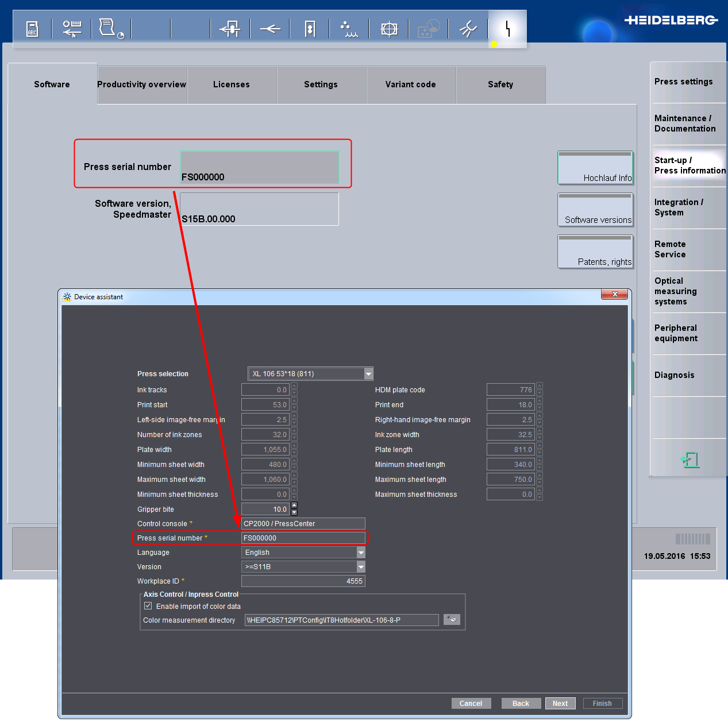The width and height of the screenshot is (728, 722).
Task: Switch to the Safety tab
Action: [x=500, y=84]
